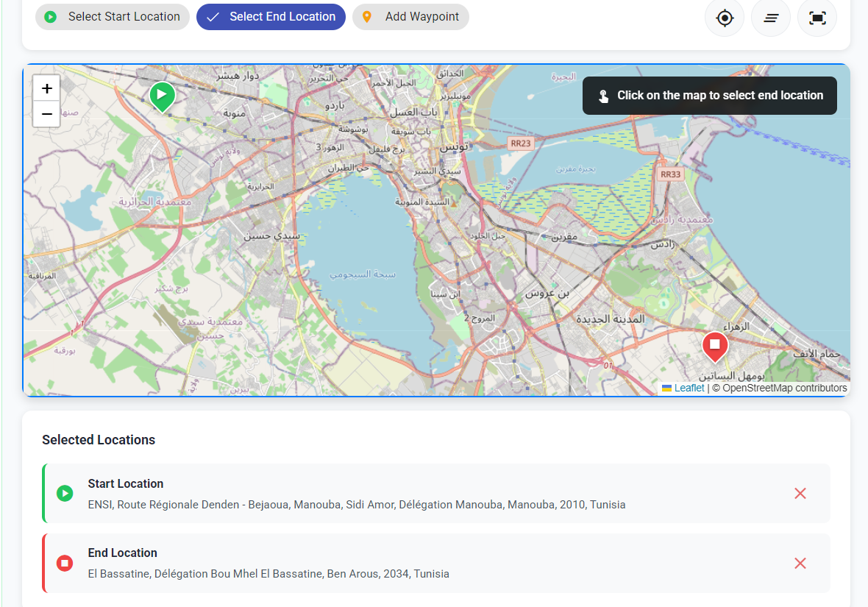
Task: Open the route list lines icon
Action: tap(771, 18)
